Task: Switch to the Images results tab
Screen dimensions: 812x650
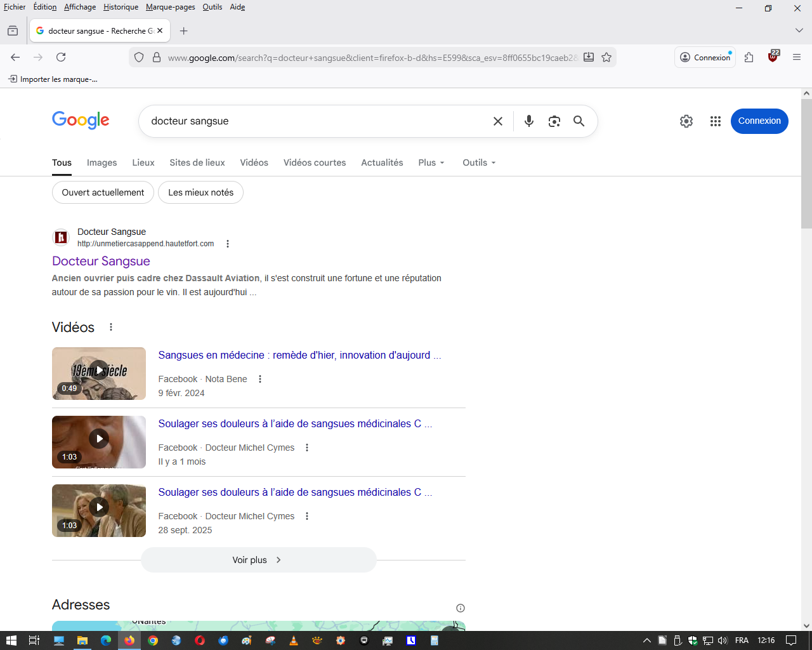Action: [x=101, y=163]
